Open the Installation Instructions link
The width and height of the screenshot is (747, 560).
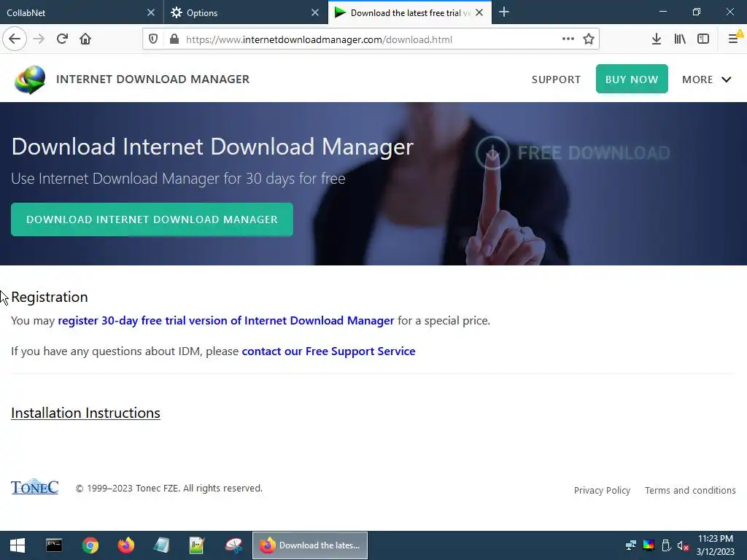point(86,413)
